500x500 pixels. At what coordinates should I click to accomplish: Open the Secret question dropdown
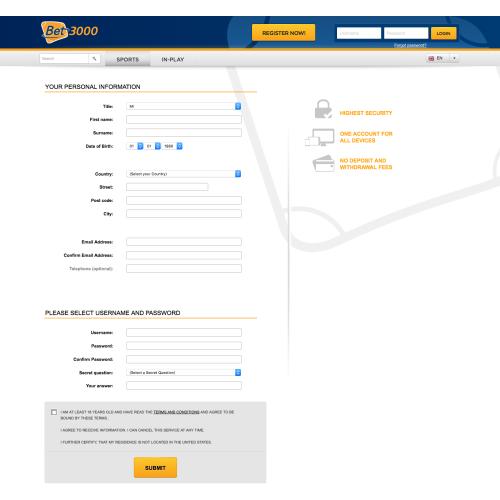click(184, 372)
